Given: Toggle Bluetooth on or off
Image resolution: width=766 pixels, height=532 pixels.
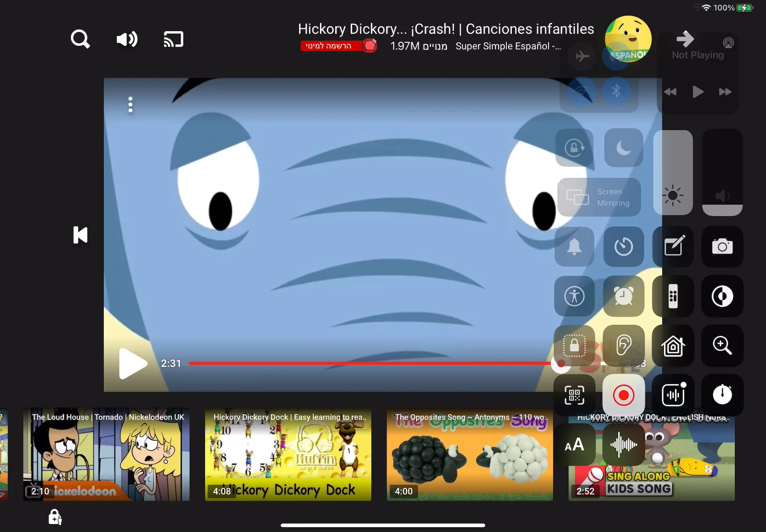Looking at the screenshot, I should tap(617, 91).
